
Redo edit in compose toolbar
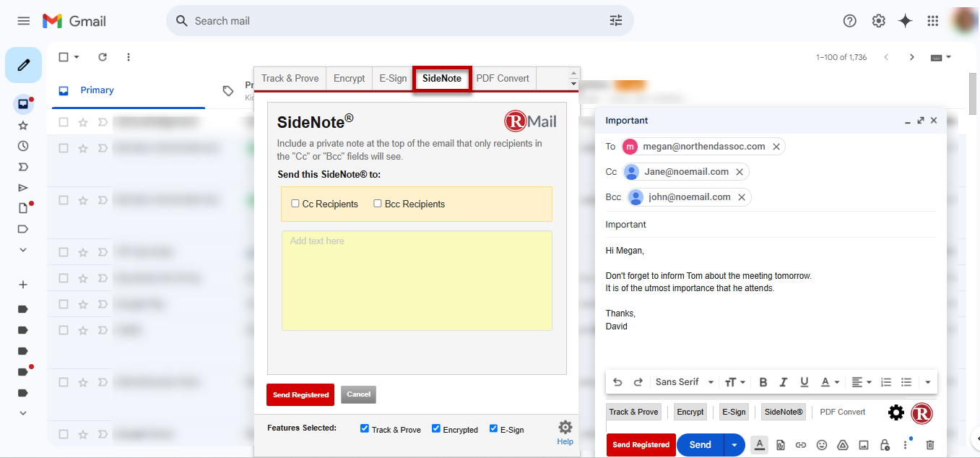tap(638, 382)
